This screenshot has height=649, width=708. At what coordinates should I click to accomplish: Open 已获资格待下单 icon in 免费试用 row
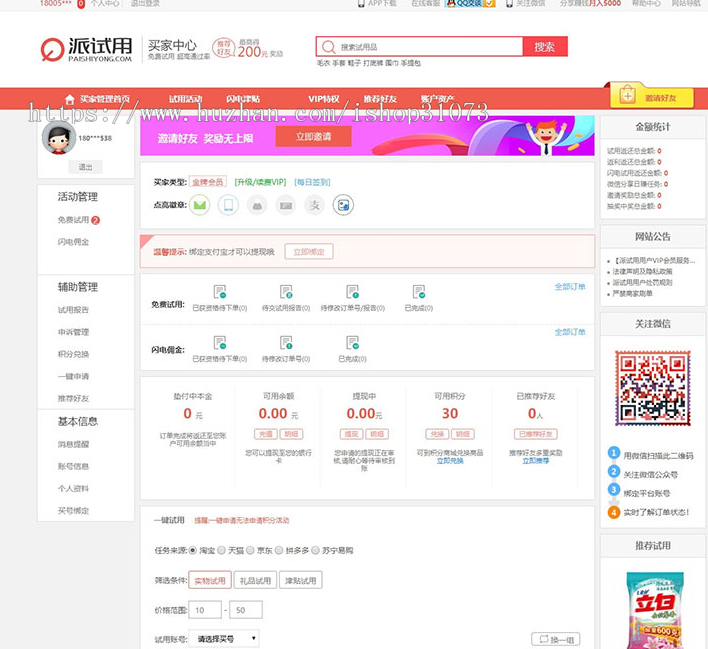point(219,292)
